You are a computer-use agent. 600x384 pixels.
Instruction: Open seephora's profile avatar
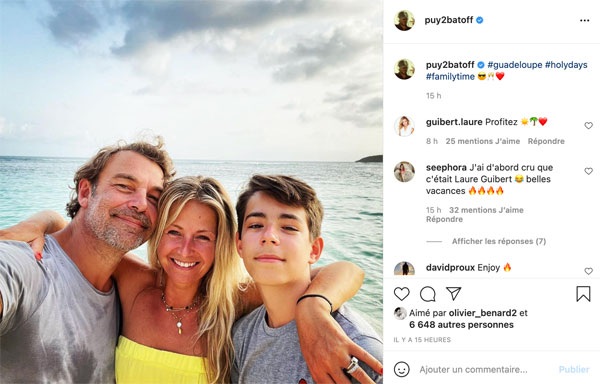tap(404, 172)
